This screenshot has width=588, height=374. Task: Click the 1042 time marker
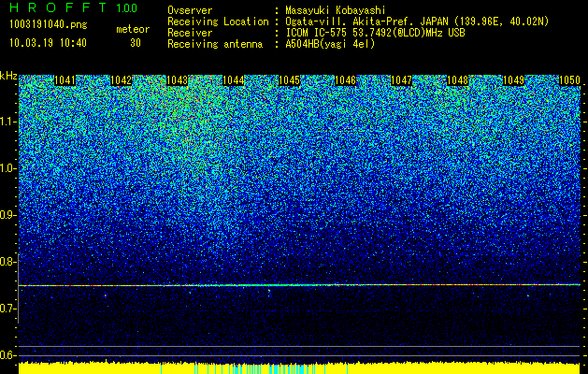click(x=122, y=80)
